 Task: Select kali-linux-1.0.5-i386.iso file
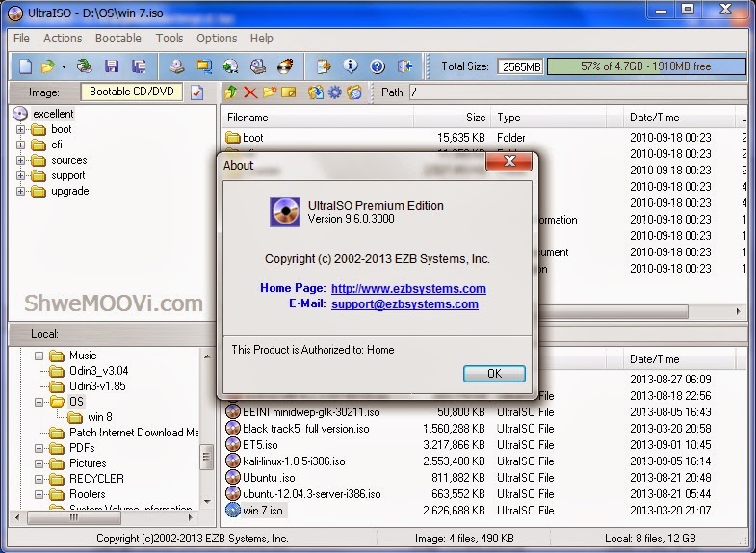(x=294, y=461)
